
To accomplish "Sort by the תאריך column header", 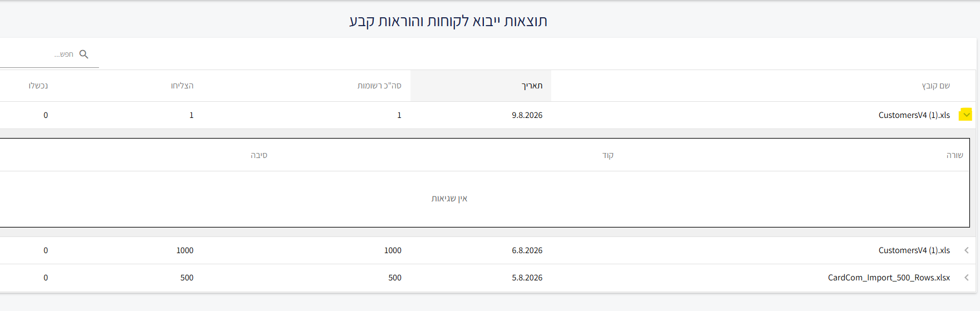I will tap(532, 86).
